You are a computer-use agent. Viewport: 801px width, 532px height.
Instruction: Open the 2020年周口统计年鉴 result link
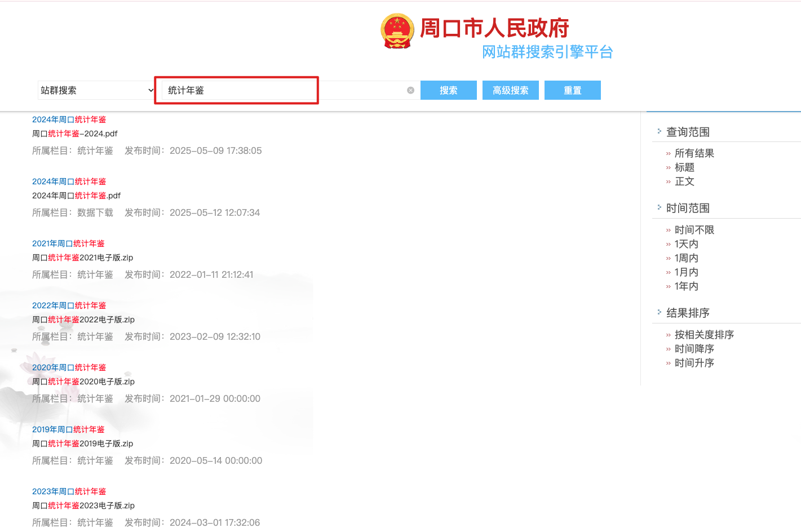[x=69, y=367]
